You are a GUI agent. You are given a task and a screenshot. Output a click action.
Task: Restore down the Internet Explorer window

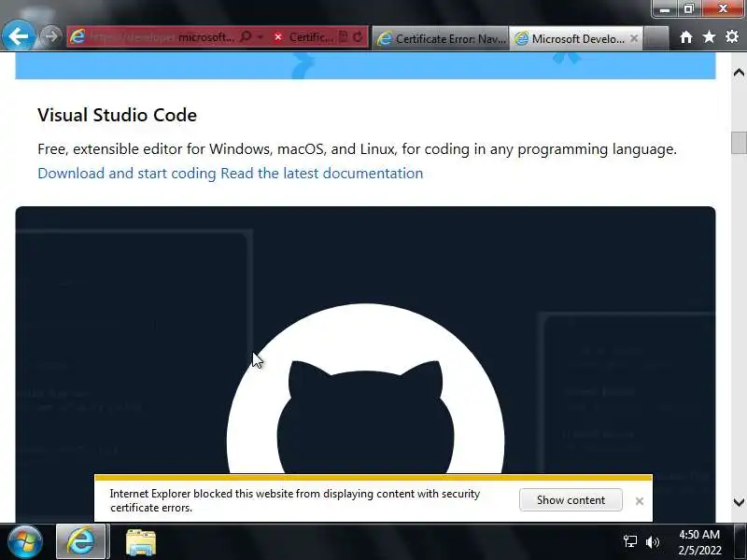(x=689, y=8)
